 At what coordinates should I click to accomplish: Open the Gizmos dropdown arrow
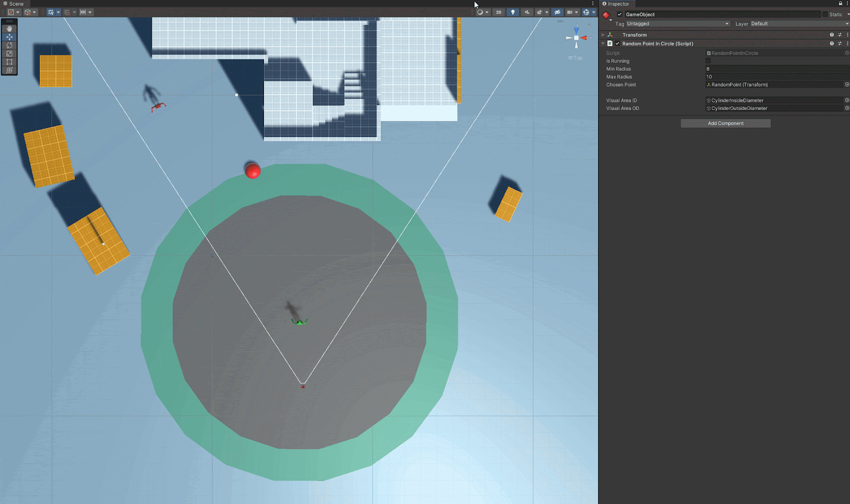tap(593, 12)
